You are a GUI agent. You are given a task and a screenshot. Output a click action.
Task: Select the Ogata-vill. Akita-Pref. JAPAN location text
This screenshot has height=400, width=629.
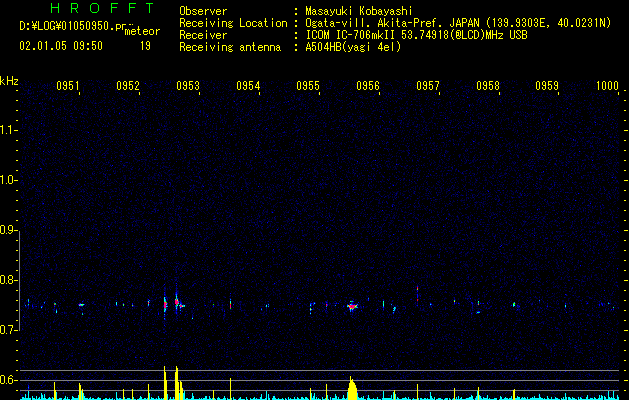pos(458,24)
